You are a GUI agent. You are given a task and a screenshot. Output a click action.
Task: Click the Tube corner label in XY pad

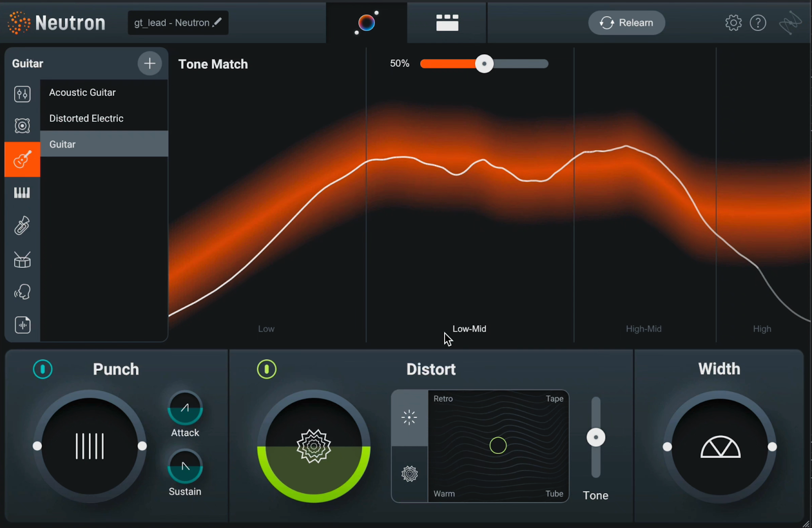click(554, 494)
